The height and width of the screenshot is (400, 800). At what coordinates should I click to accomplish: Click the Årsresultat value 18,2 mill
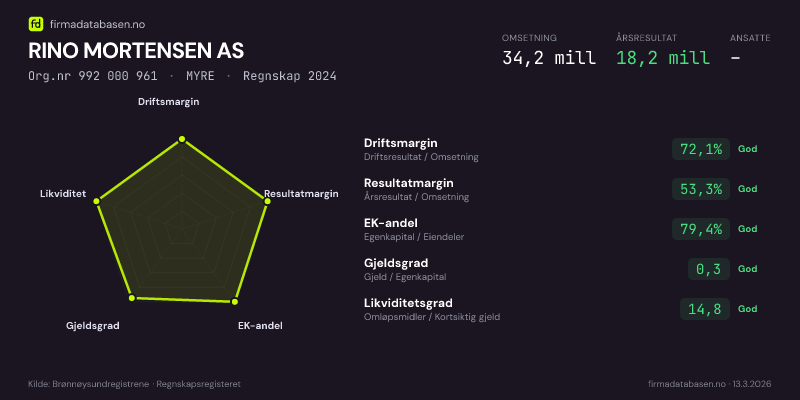pos(663,58)
